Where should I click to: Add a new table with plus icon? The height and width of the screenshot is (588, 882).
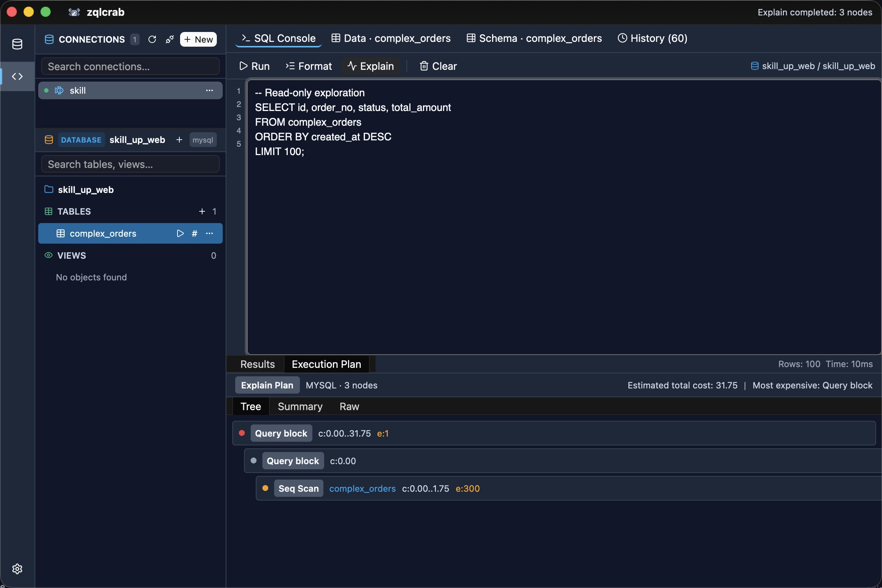point(202,212)
